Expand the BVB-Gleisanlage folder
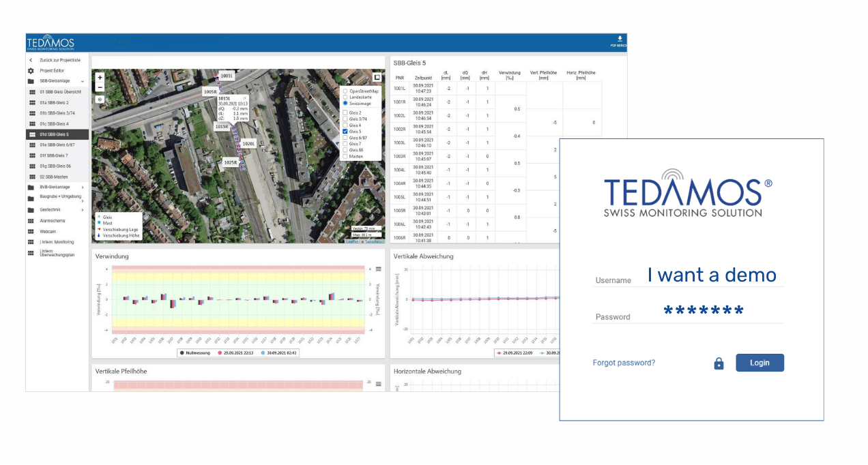The image size is (868, 465). point(83,187)
